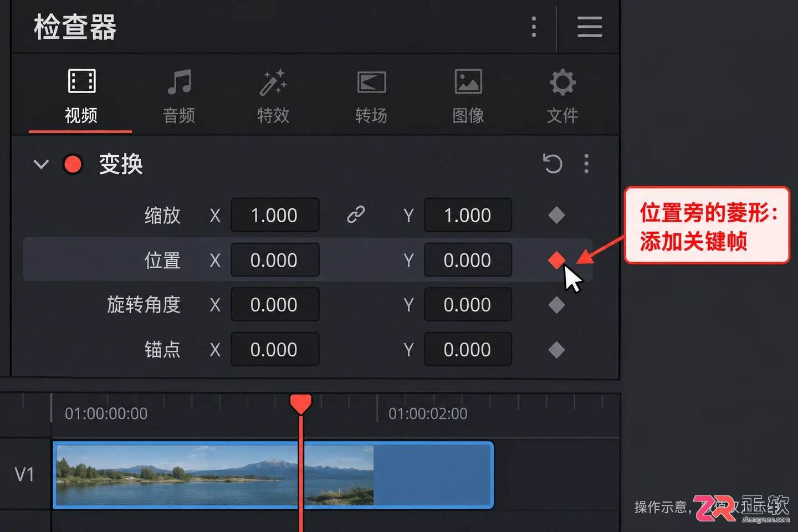The image size is (798, 532).
Task: Click the 位置 Y value field
Action: (x=468, y=260)
